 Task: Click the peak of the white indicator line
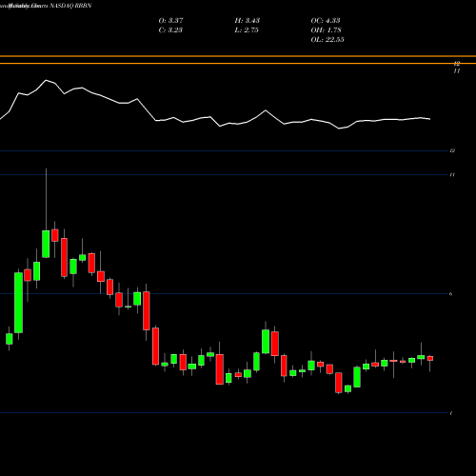[x=46, y=80]
